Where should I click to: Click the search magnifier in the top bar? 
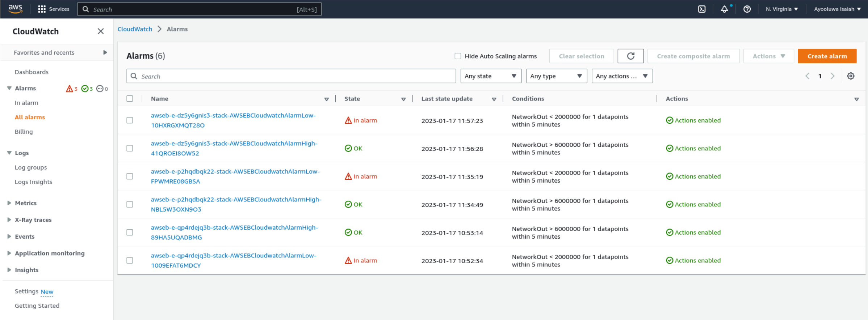86,9
